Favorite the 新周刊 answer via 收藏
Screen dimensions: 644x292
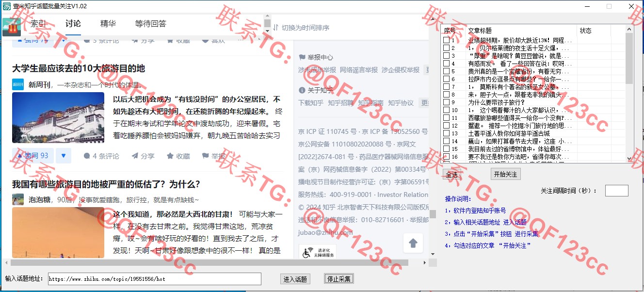coord(178,156)
